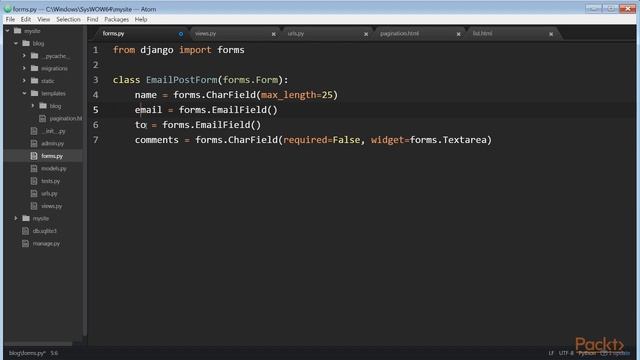Expand the blog subfolder under templates
The height and width of the screenshot is (360, 640).
click(33, 106)
